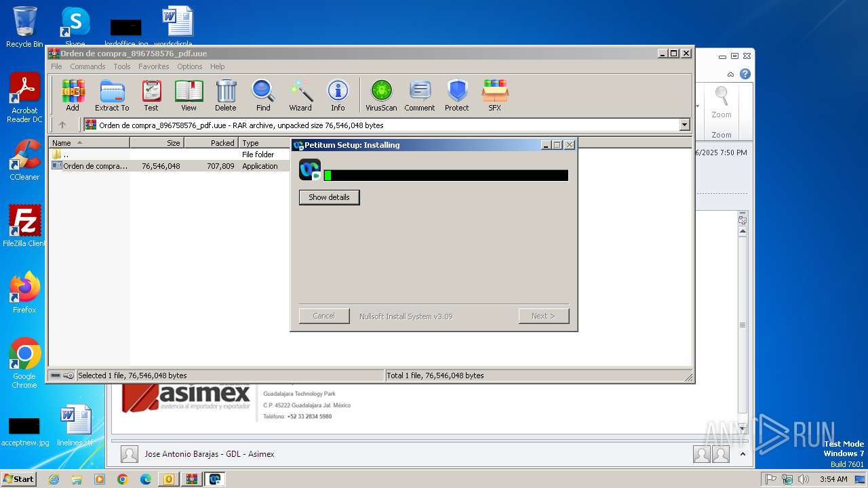Open the Tools menu
Screen dimensions: 868x488
pyautogui.click(x=122, y=66)
